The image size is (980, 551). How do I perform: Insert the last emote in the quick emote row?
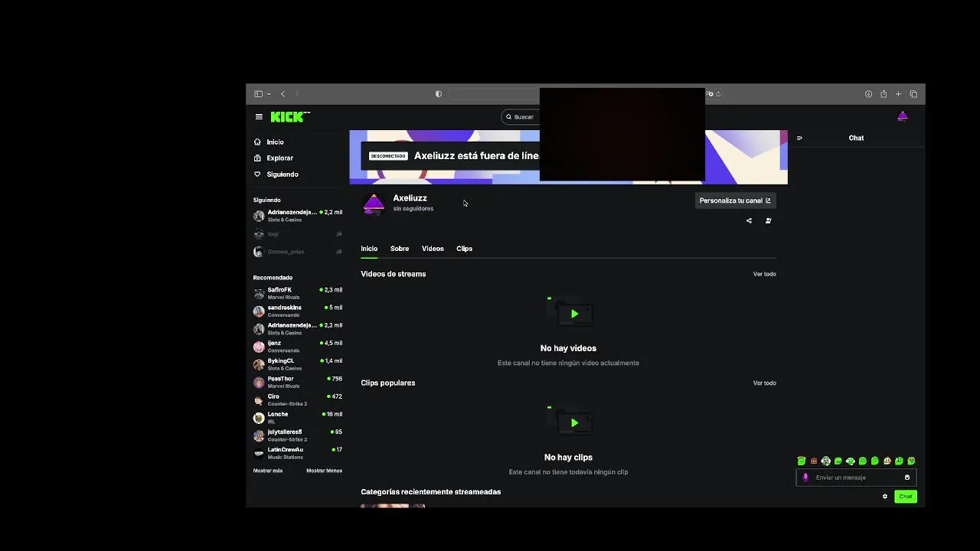click(911, 461)
